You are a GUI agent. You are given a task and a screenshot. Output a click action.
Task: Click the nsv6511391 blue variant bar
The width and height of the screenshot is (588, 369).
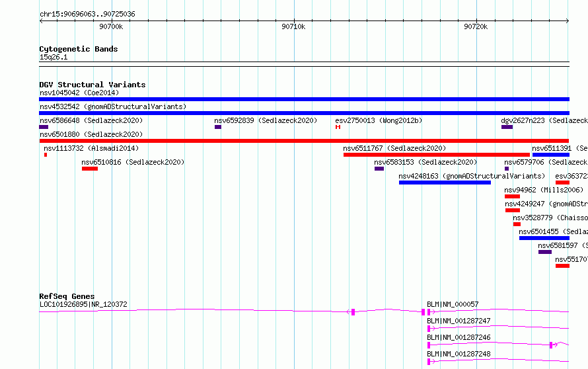coord(551,155)
